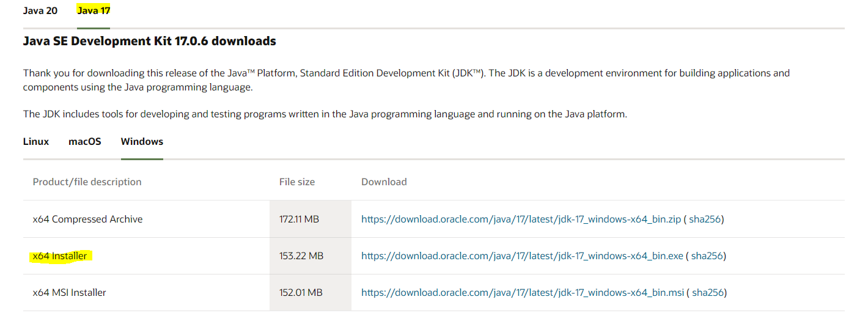Image resolution: width=868 pixels, height=313 pixels.
Task: Switch to the Java 20 tab
Action: (40, 11)
